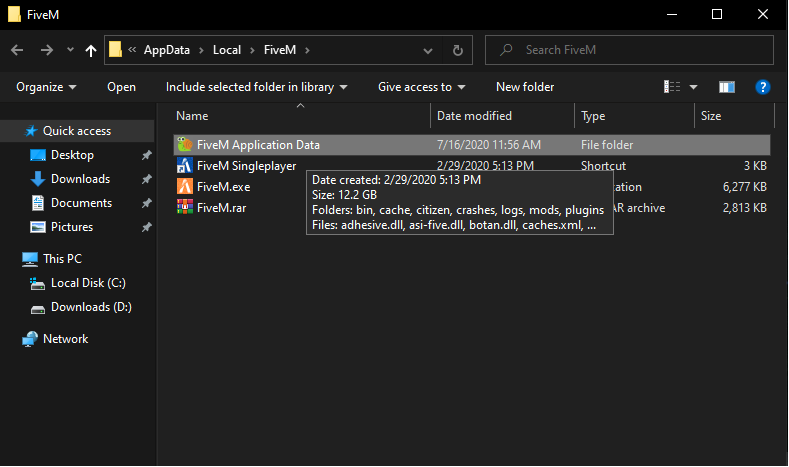789x467 pixels.
Task: Click the WinRAR icon of FiveM.rar
Action: click(x=185, y=207)
